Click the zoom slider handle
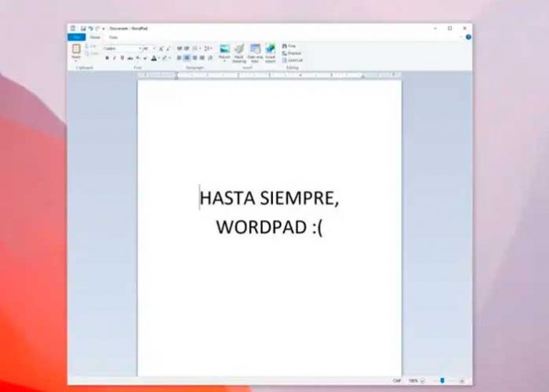549x392 pixels. pos(442,380)
